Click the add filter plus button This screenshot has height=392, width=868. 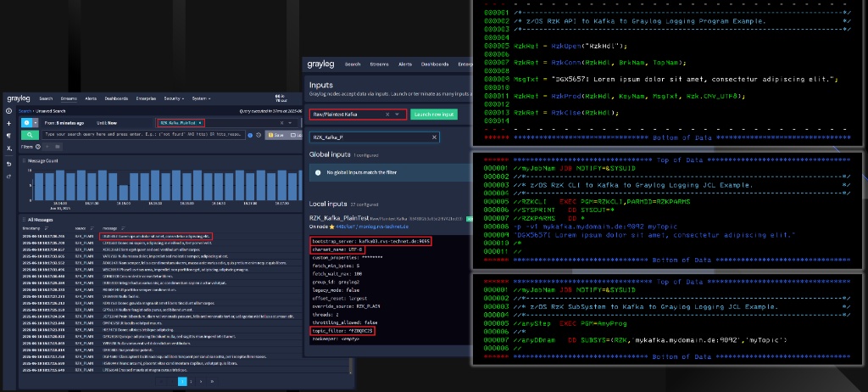point(47,147)
